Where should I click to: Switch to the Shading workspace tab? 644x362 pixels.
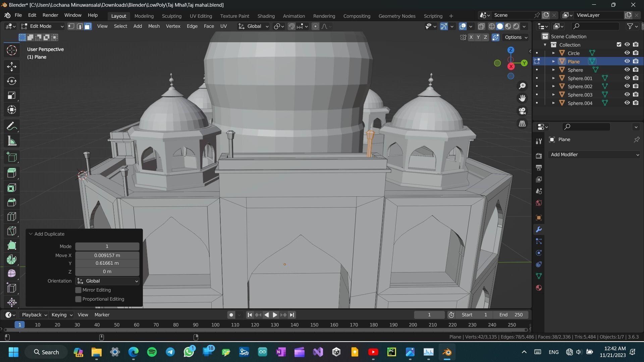[x=266, y=16]
